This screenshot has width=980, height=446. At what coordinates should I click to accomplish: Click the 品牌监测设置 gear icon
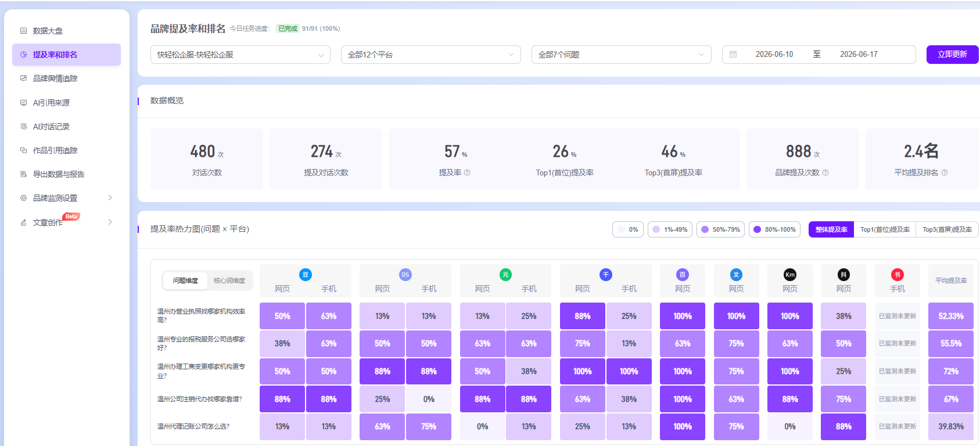[x=24, y=198]
